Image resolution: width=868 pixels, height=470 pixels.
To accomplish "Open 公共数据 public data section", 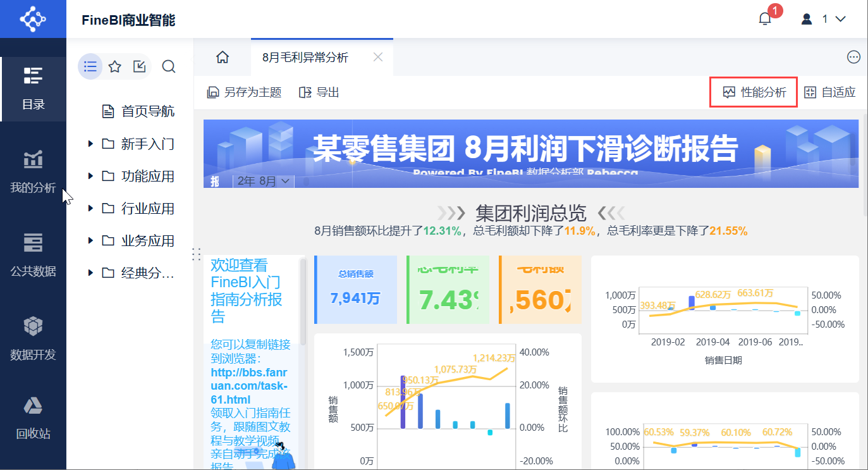I will (33, 255).
